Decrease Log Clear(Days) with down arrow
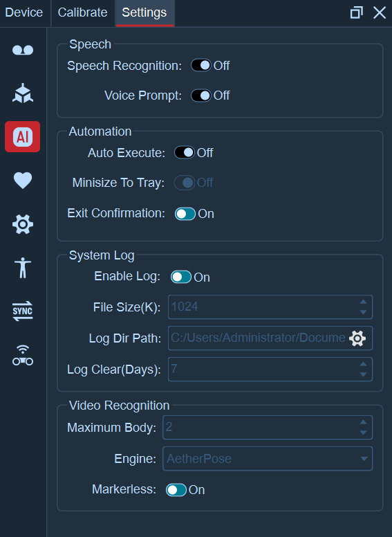Screen dimensions: 392x537 pyautogui.click(x=363, y=374)
